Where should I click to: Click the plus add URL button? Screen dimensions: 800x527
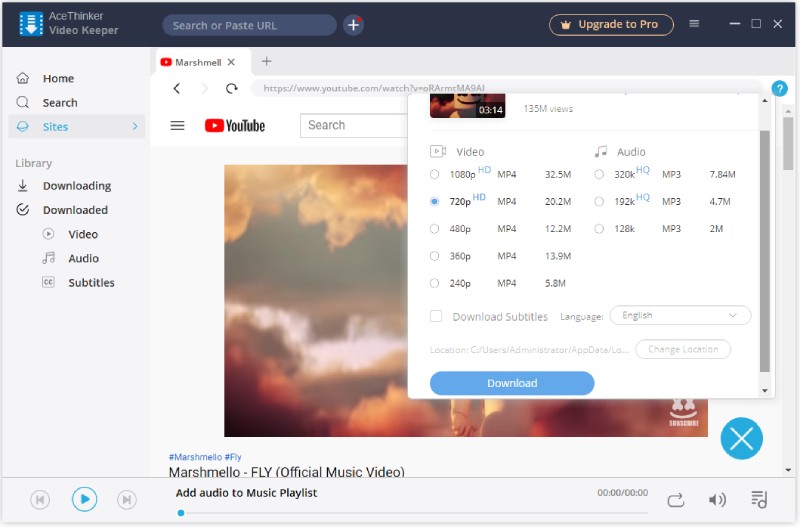(x=353, y=24)
